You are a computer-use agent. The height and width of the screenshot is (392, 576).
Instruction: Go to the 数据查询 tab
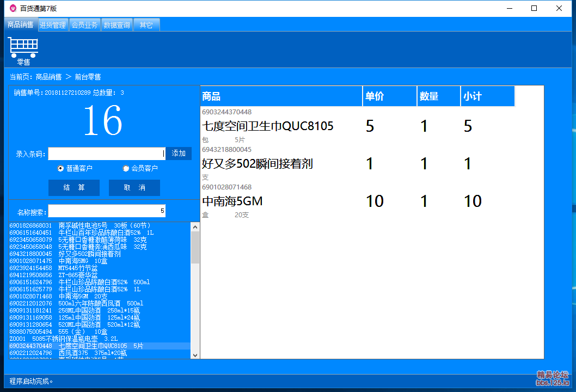[117, 25]
